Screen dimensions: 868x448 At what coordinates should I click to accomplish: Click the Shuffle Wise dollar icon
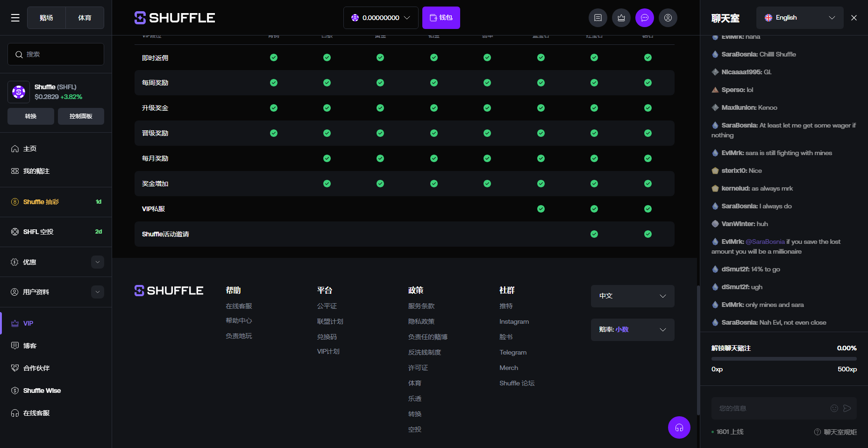coord(15,391)
